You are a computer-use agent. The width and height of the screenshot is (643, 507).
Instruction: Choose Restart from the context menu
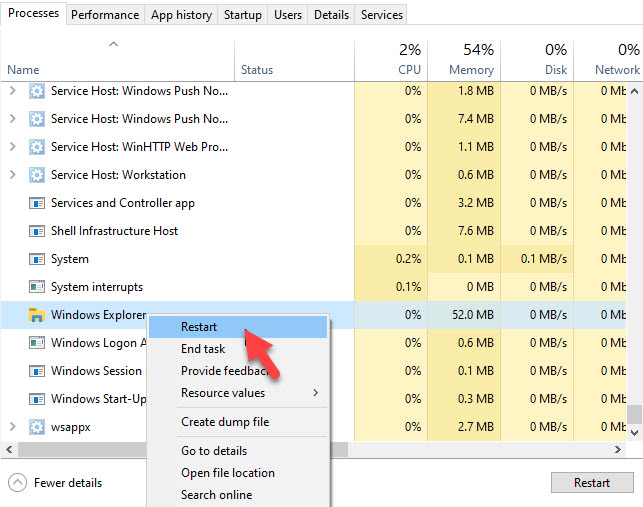pyautogui.click(x=238, y=327)
